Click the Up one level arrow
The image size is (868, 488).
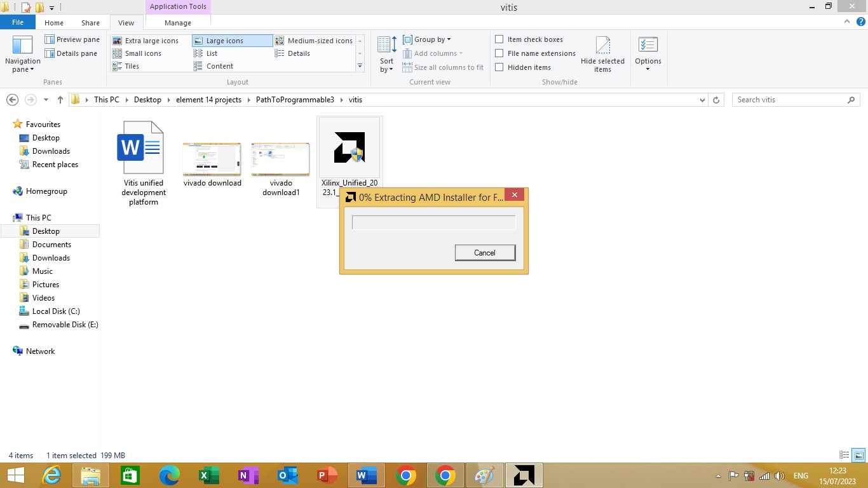click(x=60, y=100)
